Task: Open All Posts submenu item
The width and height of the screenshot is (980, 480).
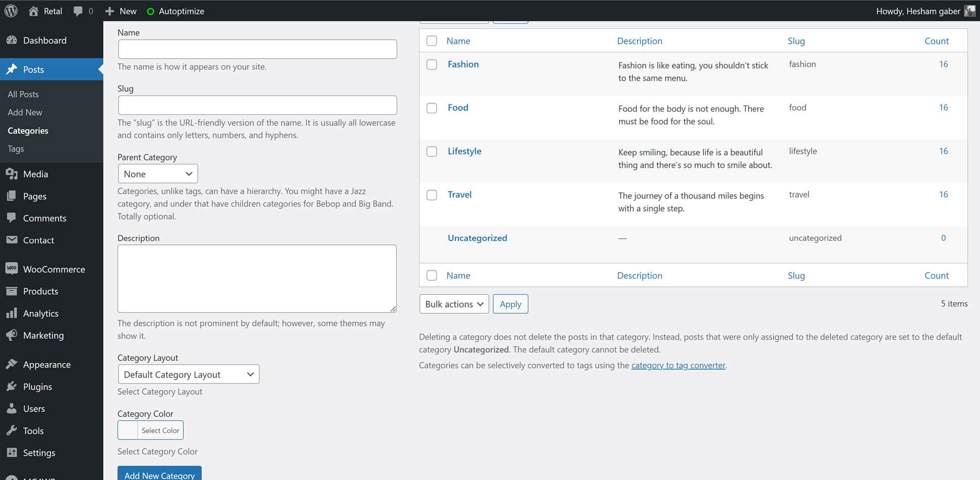Action: pyautogui.click(x=23, y=94)
